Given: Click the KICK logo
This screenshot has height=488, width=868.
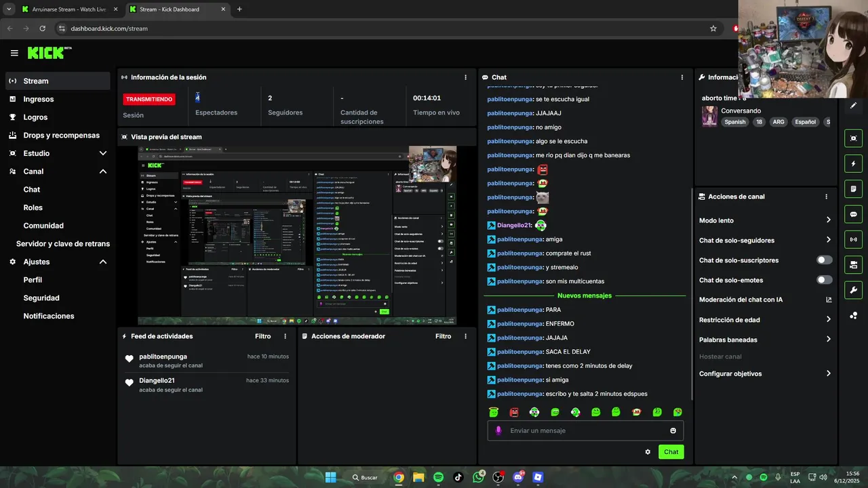Looking at the screenshot, I should click(x=49, y=52).
